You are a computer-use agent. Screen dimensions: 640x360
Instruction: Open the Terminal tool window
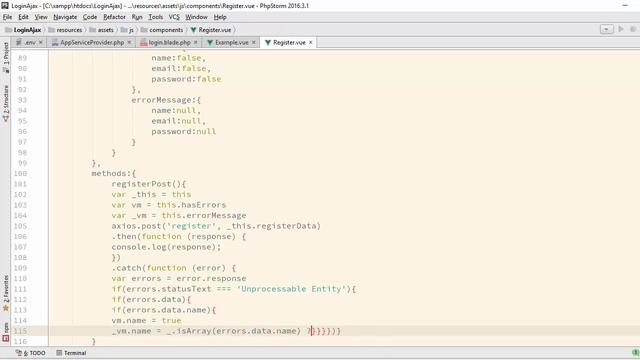coord(71,353)
